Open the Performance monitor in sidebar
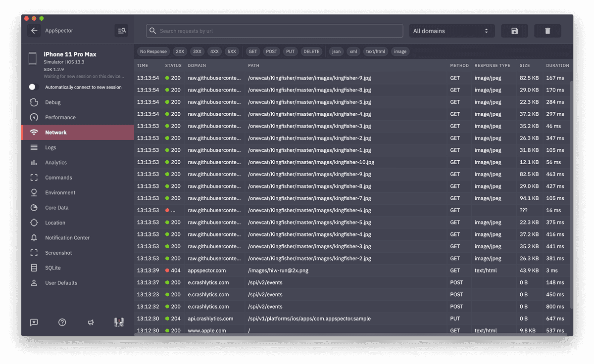This screenshot has width=594, height=364. click(x=60, y=118)
